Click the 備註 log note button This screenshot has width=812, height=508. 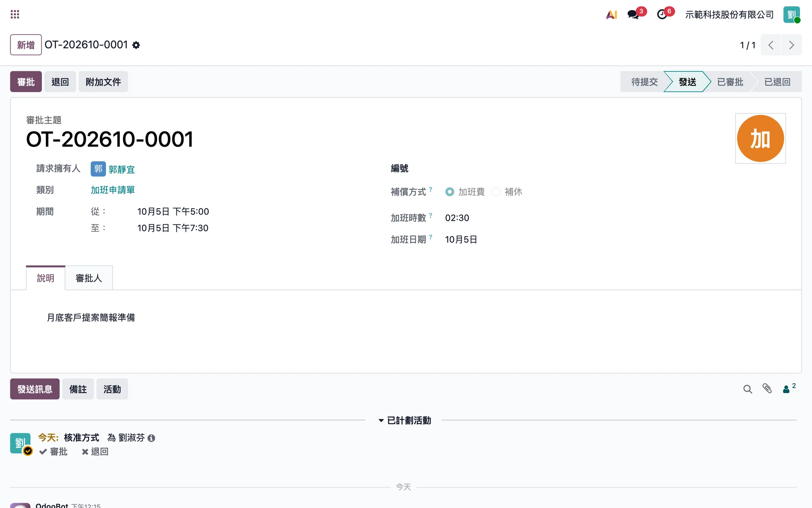78,389
